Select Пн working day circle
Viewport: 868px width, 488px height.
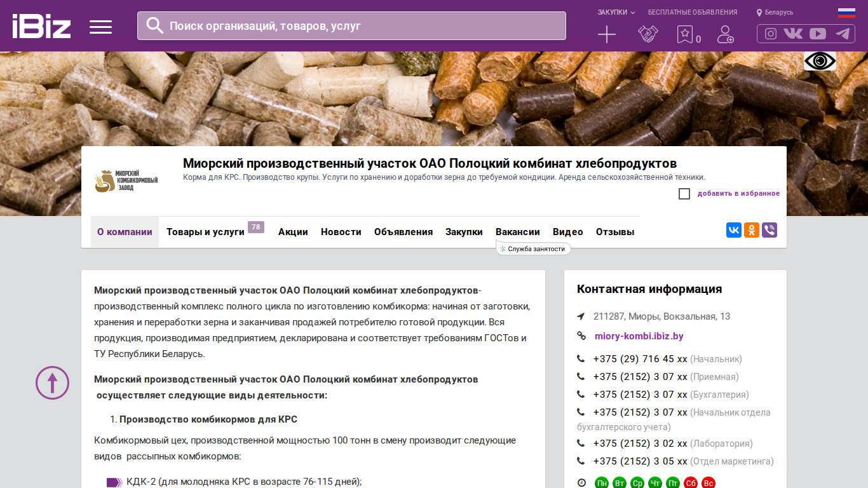pyautogui.click(x=602, y=483)
